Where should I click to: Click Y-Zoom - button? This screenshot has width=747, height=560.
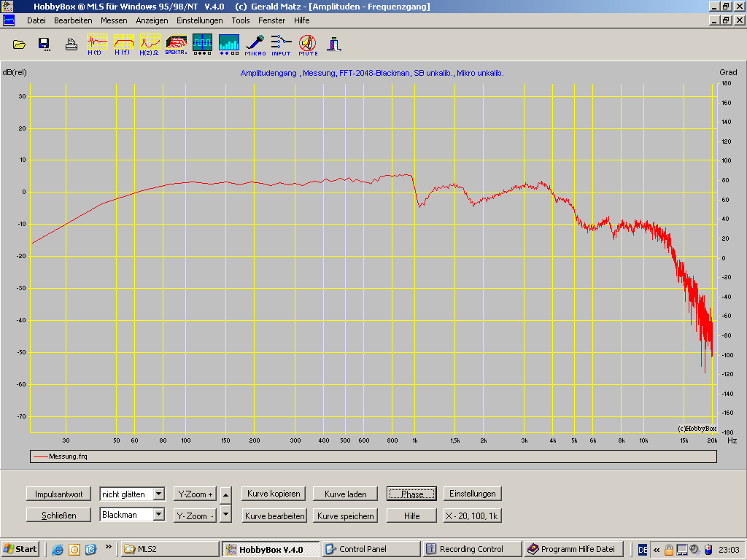[196, 516]
